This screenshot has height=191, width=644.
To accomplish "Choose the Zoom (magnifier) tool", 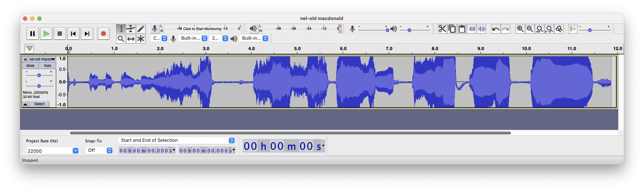I will pos(121,39).
